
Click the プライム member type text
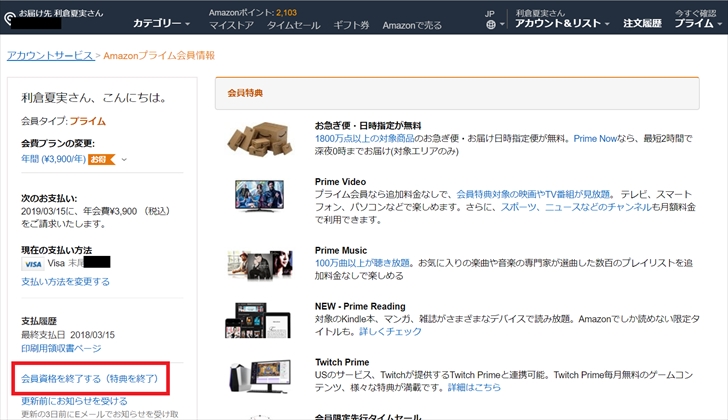tap(88, 122)
